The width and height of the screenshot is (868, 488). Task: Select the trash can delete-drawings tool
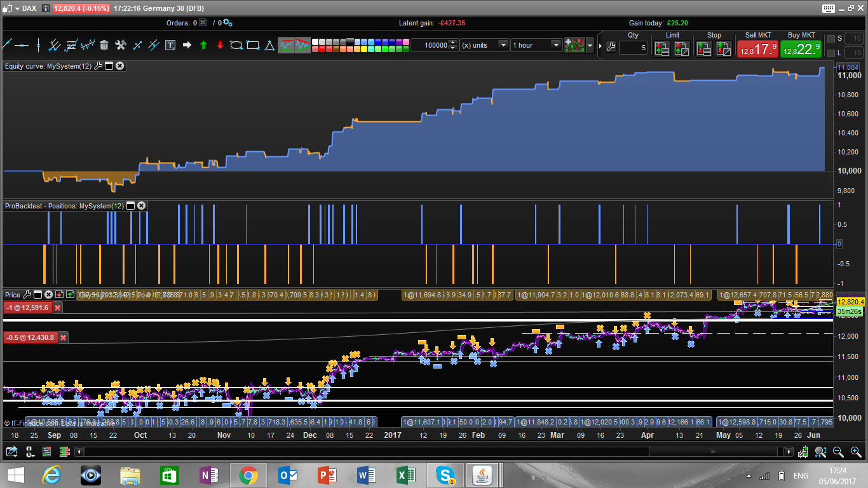(x=104, y=45)
